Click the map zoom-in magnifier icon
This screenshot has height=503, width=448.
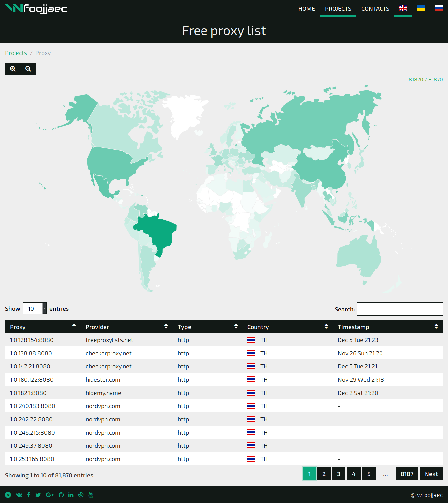click(13, 69)
